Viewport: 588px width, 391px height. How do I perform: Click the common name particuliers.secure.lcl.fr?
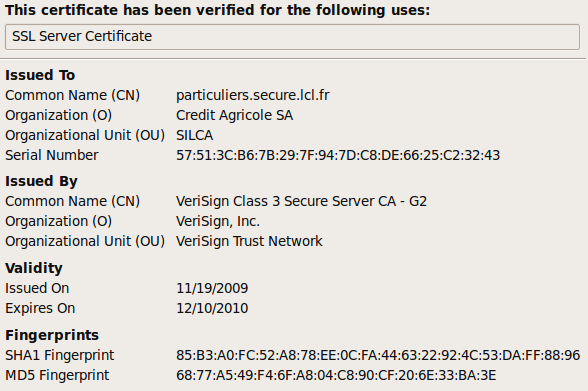(x=253, y=95)
